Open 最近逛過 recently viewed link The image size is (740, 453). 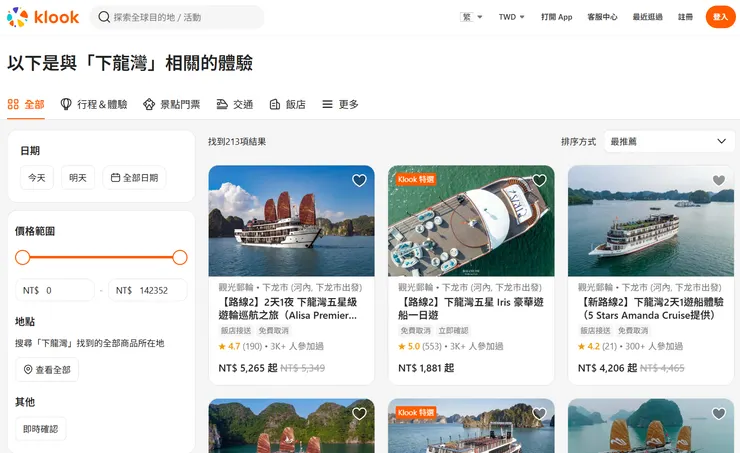pos(648,17)
